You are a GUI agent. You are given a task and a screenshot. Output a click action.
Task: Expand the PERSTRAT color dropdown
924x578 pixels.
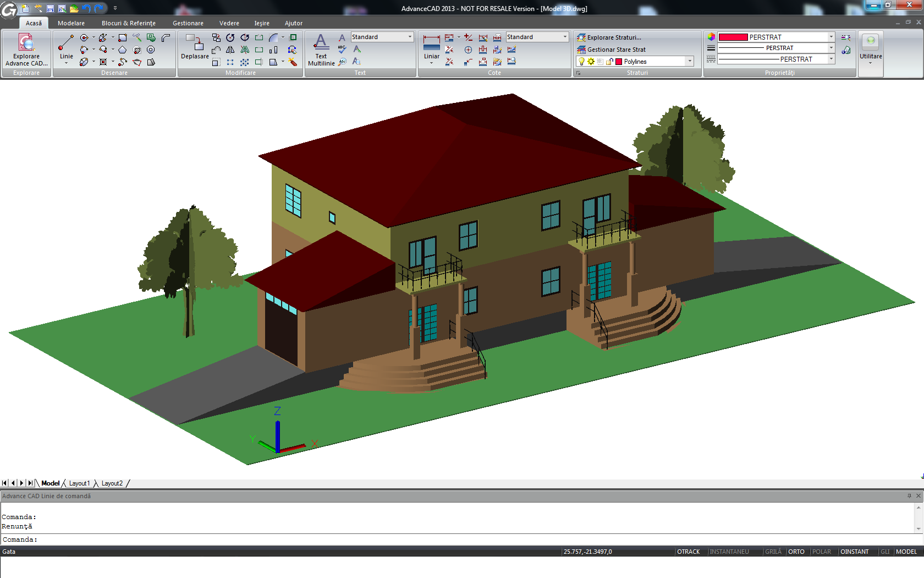[831, 37]
